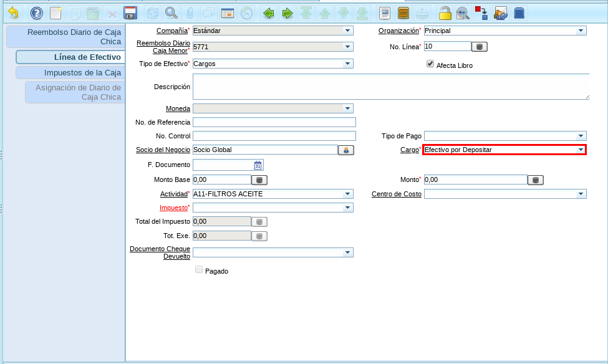Screen dimensions: 608x364
Task: Open the calculator button next to Monto
Action: [x=534, y=180]
